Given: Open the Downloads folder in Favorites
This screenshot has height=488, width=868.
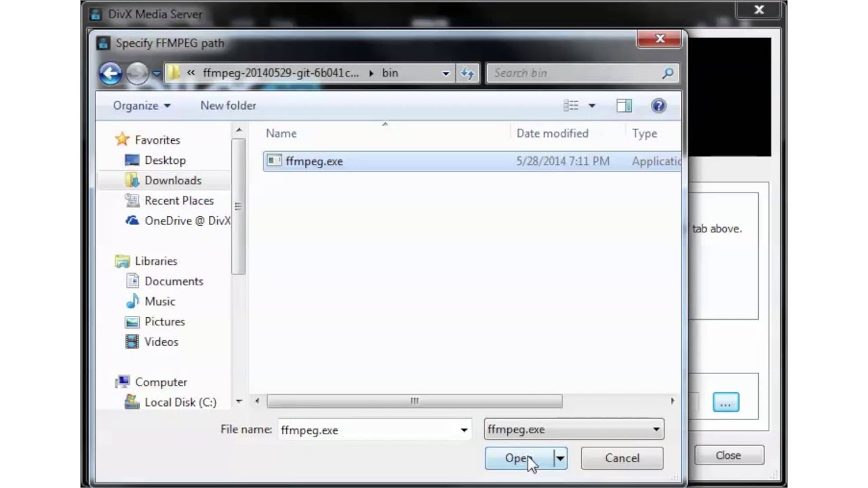Looking at the screenshot, I should (173, 180).
